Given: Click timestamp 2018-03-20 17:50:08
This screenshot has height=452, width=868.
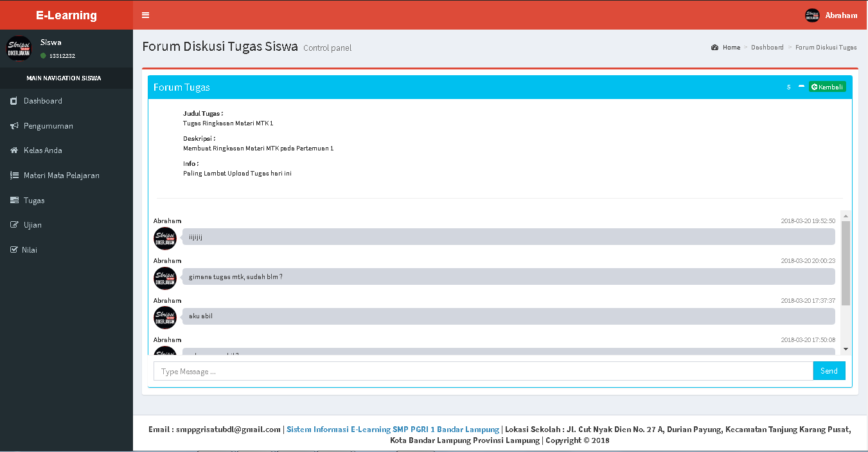Looking at the screenshot, I should tap(808, 340).
